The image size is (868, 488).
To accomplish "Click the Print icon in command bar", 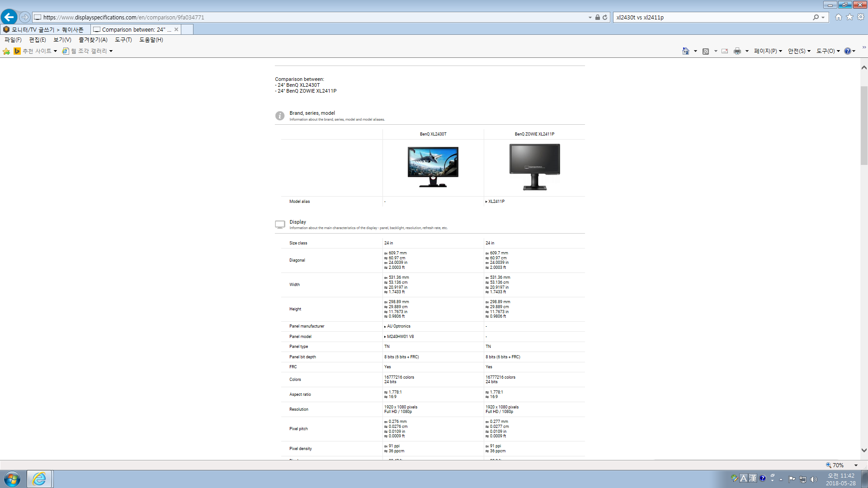I will tap(737, 51).
